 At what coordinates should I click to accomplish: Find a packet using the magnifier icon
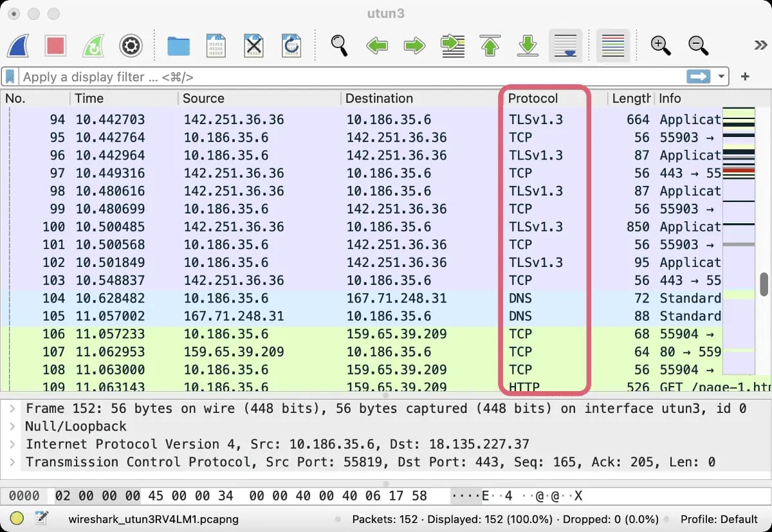tap(339, 45)
